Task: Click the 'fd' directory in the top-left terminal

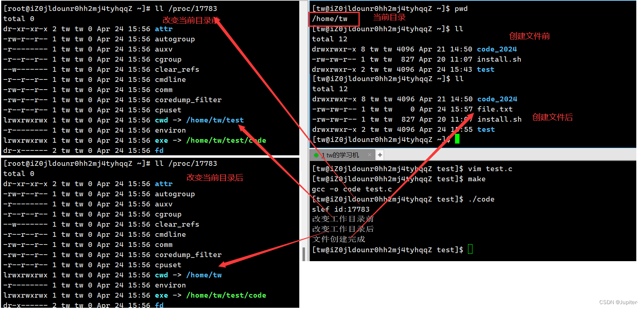Action: [x=159, y=150]
